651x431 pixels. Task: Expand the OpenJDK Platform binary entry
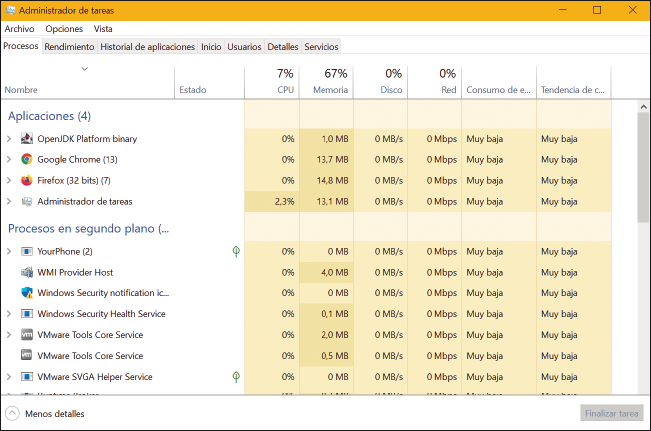[x=9, y=138]
